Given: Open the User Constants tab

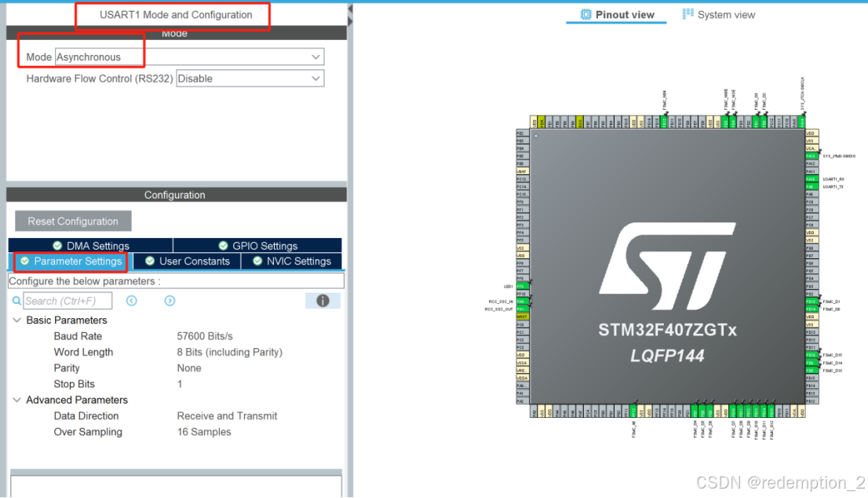Looking at the screenshot, I should (x=187, y=261).
